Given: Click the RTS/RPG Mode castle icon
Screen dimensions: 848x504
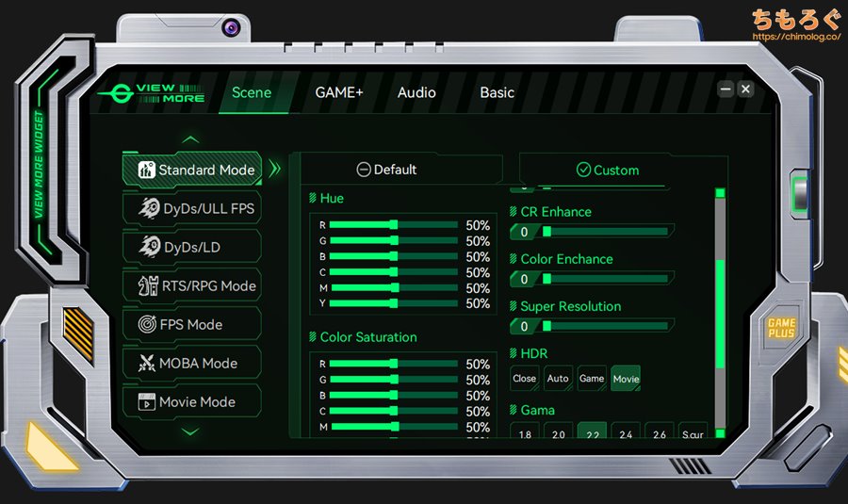Looking at the screenshot, I should (147, 285).
